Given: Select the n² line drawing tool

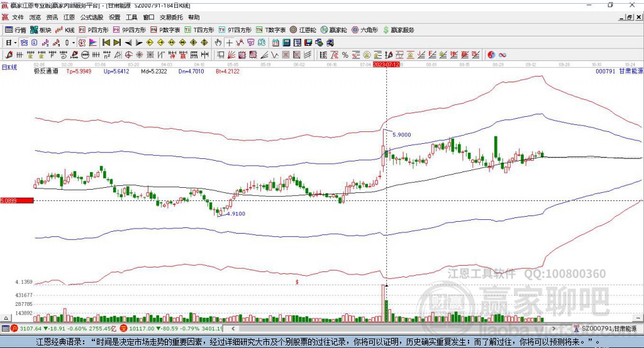Looking at the screenshot, I should tap(107, 55).
